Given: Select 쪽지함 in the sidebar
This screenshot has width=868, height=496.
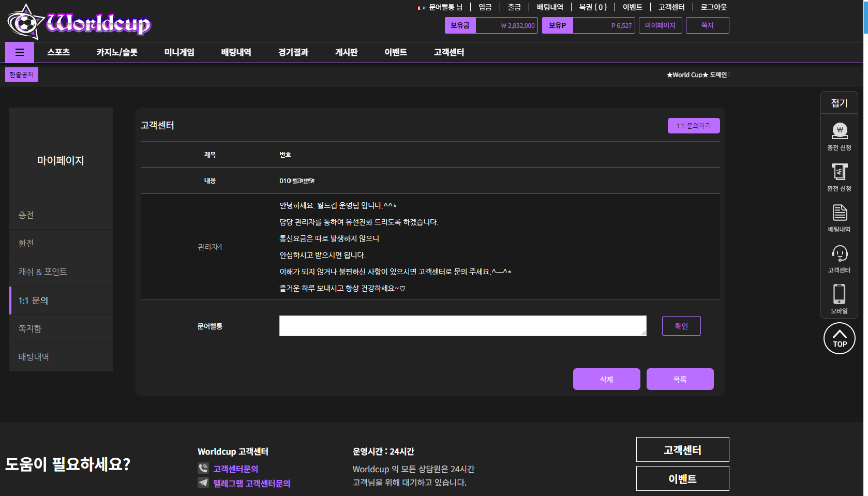Looking at the screenshot, I should point(61,328).
